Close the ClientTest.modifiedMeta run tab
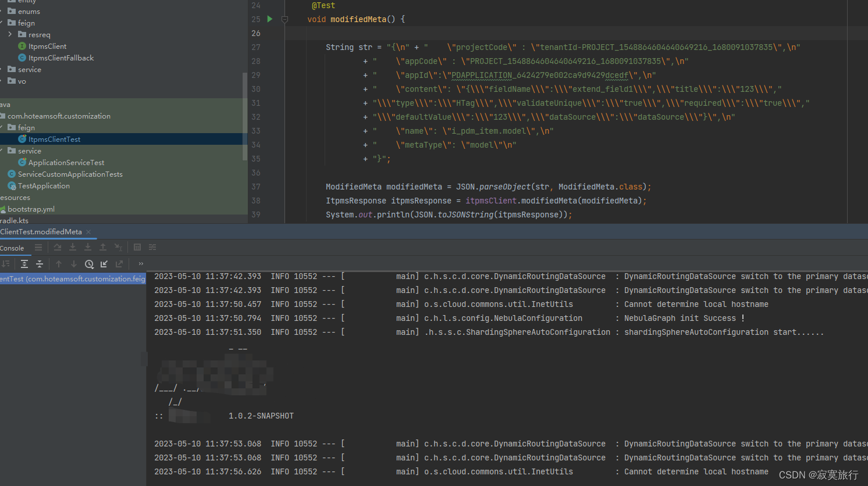Viewport: 868px width, 486px height. pos(88,232)
